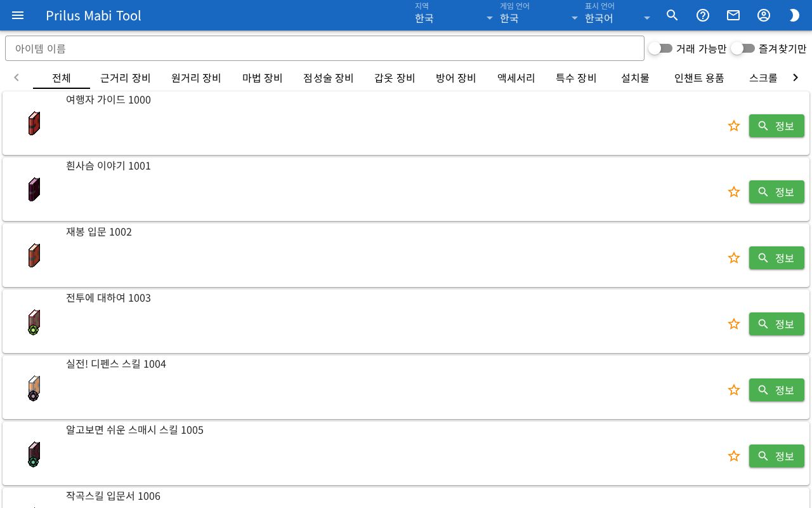Open the 지역 region dropdown
This screenshot has height=508, width=812.
pos(454,15)
